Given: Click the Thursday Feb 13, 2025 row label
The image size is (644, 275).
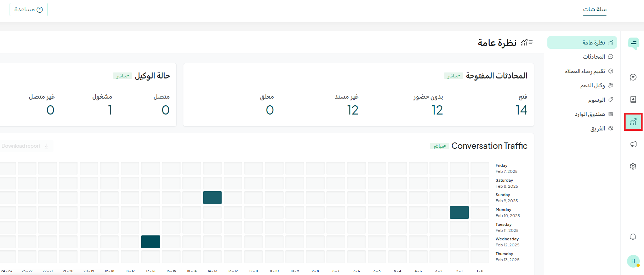Looking at the screenshot, I should tap(508, 257).
